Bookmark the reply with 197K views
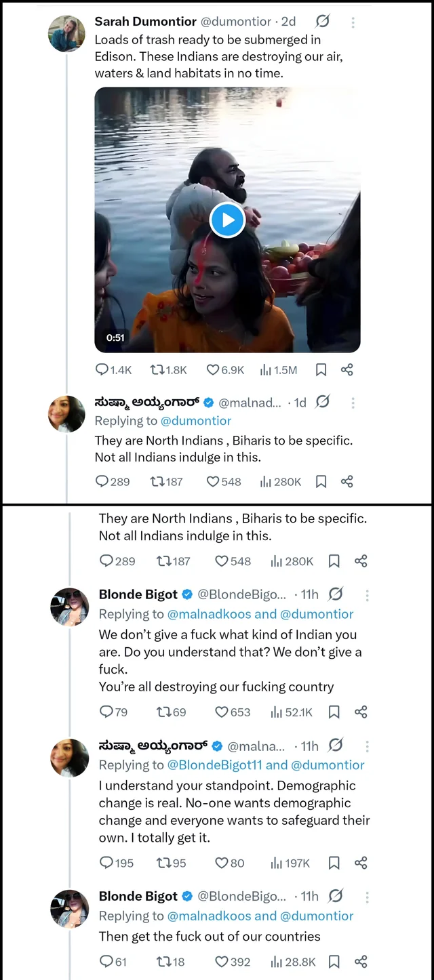434x980 pixels. point(334,863)
